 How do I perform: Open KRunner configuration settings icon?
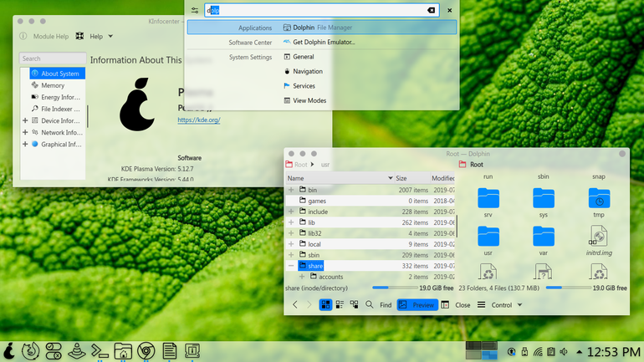point(195,10)
